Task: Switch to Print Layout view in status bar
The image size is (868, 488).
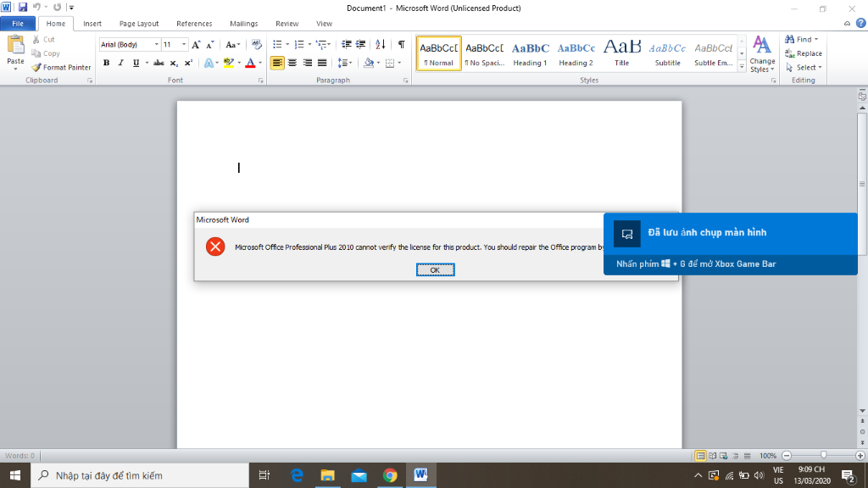Action: tap(700, 456)
